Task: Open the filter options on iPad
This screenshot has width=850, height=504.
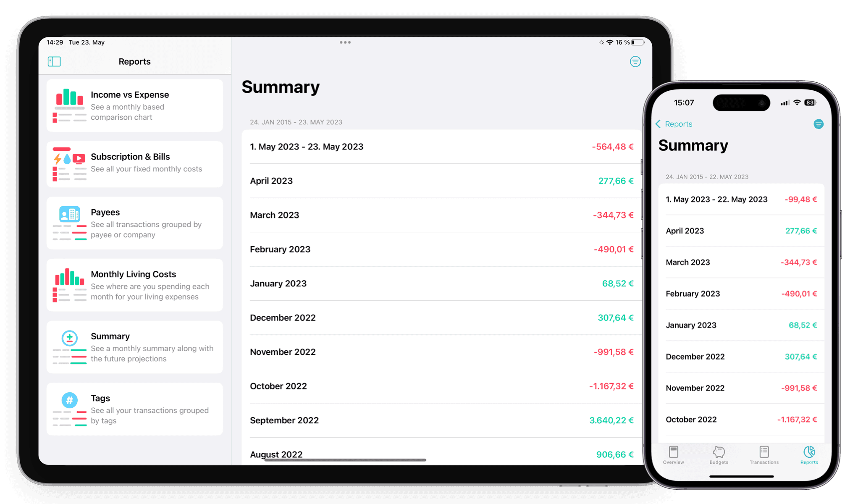Action: pyautogui.click(x=635, y=62)
